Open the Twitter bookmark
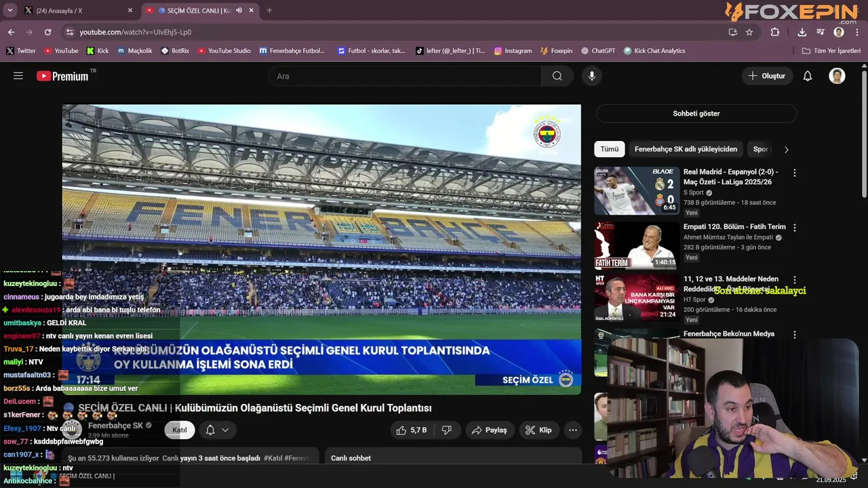The height and width of the screenshot is (488, 868). [x=21, y=51]
